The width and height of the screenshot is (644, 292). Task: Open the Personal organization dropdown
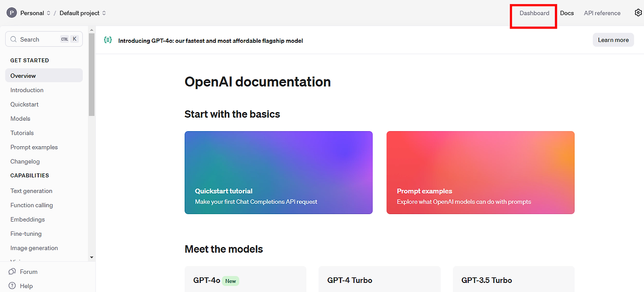click(35, 13)
